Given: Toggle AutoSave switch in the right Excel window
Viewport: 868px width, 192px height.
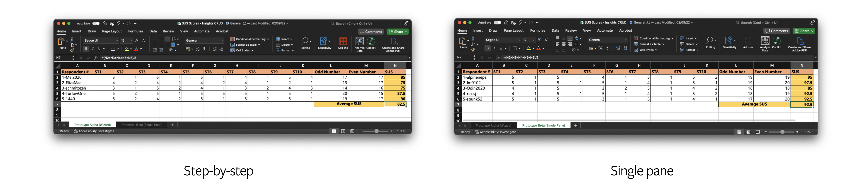Looking at the screenshot, I should (497, 23).
